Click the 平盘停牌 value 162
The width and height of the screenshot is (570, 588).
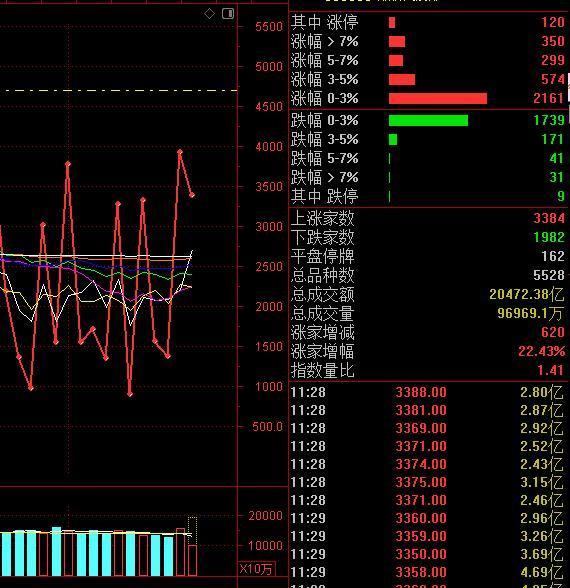[553, 256]
